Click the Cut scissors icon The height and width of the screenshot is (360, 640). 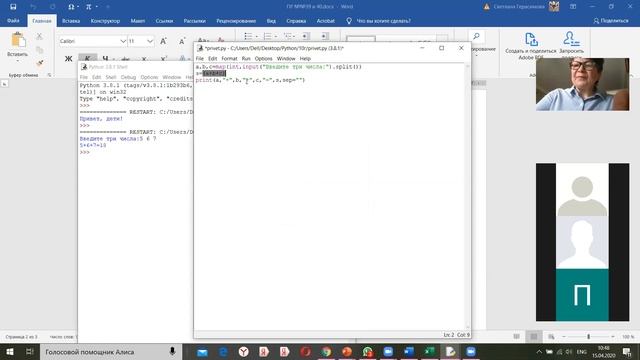(39, 36)
